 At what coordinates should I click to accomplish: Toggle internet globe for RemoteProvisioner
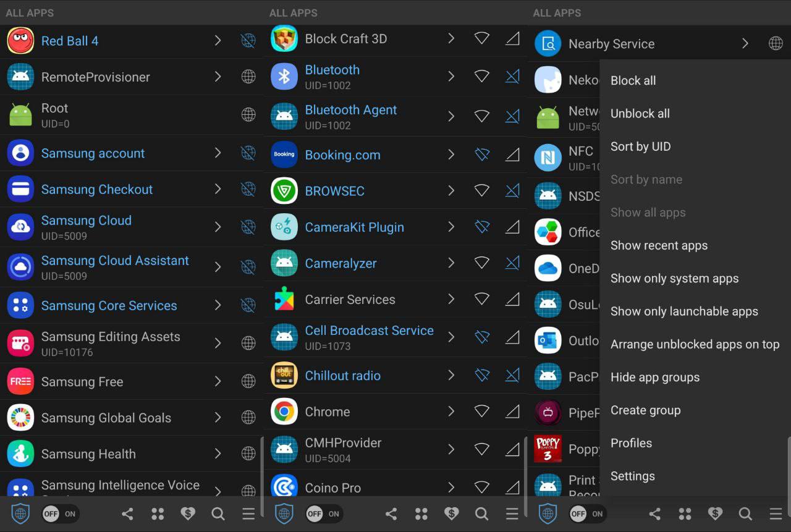248,77
